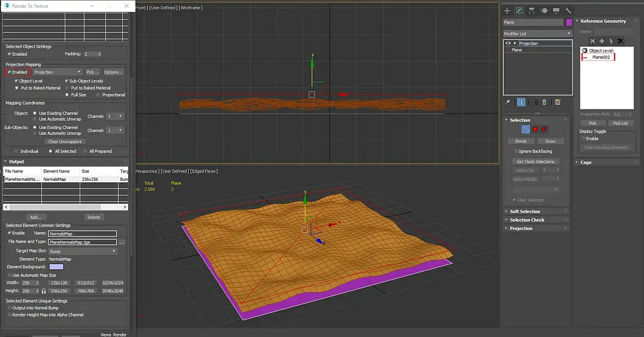Toggle Object Level checkbox

click(16, 81)
